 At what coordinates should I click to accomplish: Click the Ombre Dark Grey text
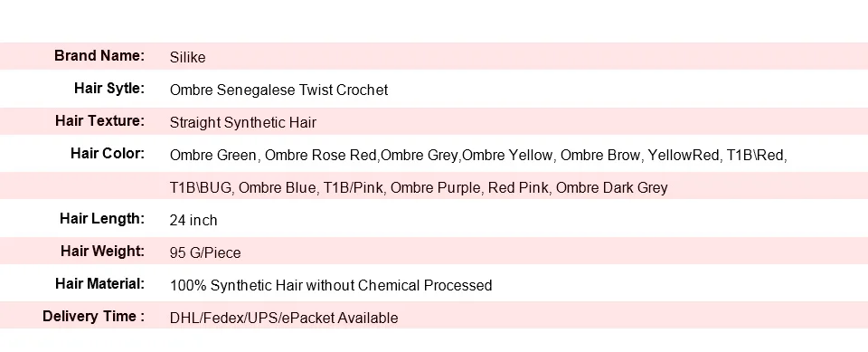(612, 188)
